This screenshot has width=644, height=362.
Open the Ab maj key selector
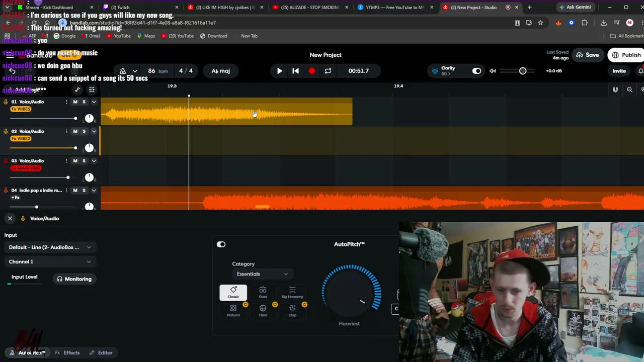click(220, 71)
